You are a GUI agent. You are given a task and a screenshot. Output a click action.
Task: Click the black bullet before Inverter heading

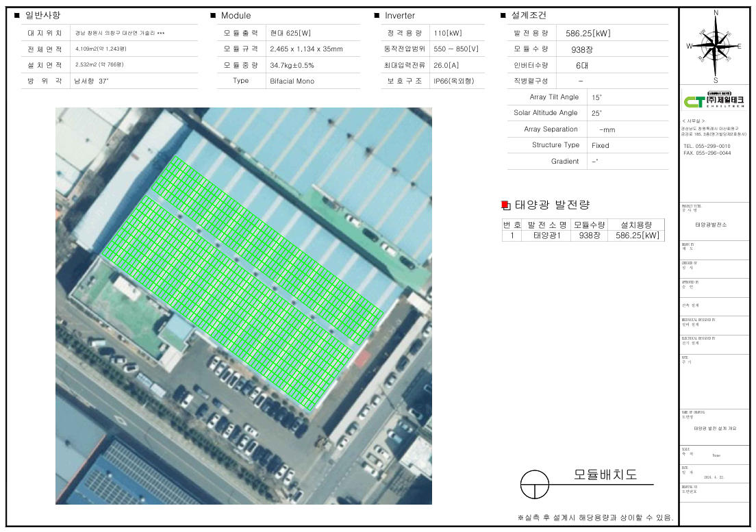tap(377, 15)
